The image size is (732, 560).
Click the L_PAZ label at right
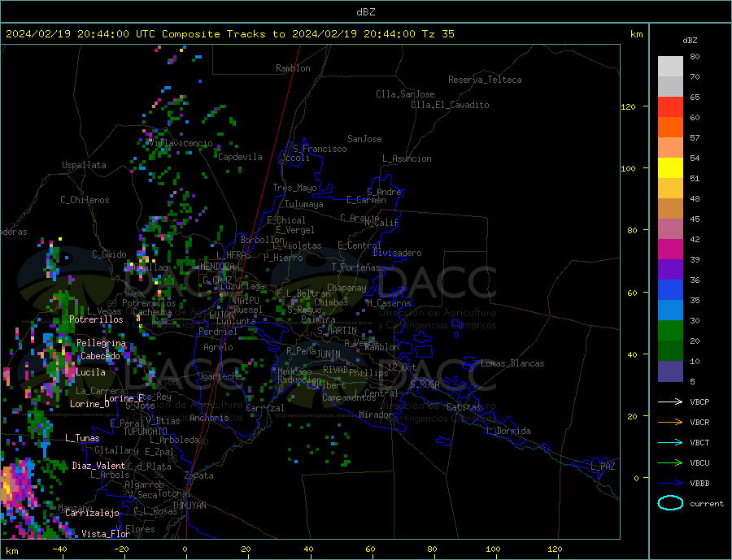603,467
